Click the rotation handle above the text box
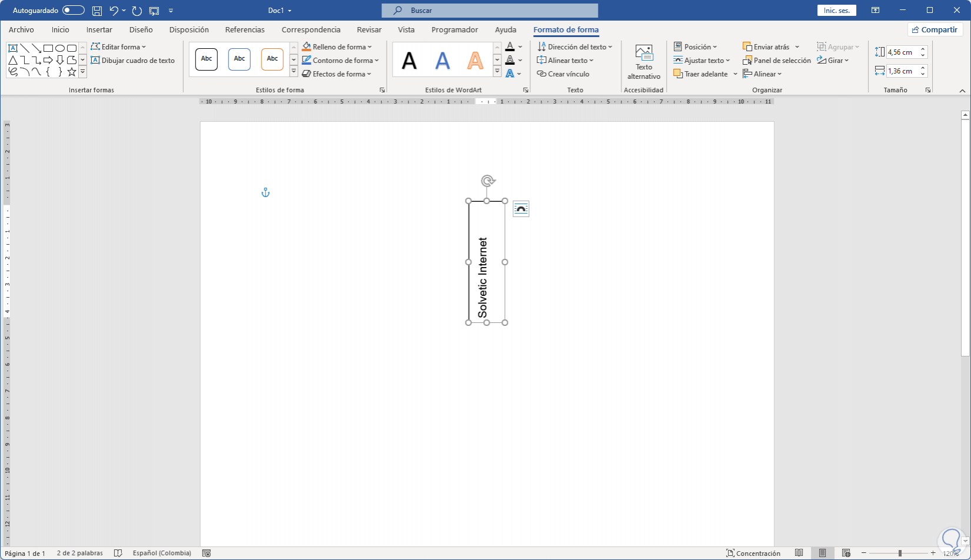The image size is (971, 560). pos(487,181)
